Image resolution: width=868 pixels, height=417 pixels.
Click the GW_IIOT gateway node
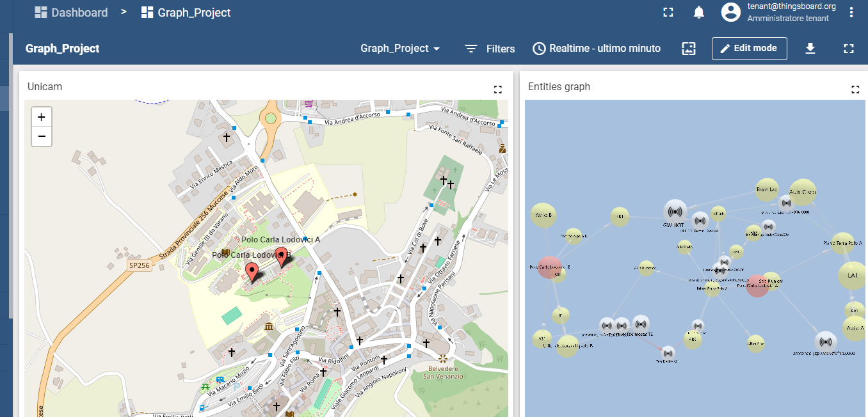pos(675,210)
